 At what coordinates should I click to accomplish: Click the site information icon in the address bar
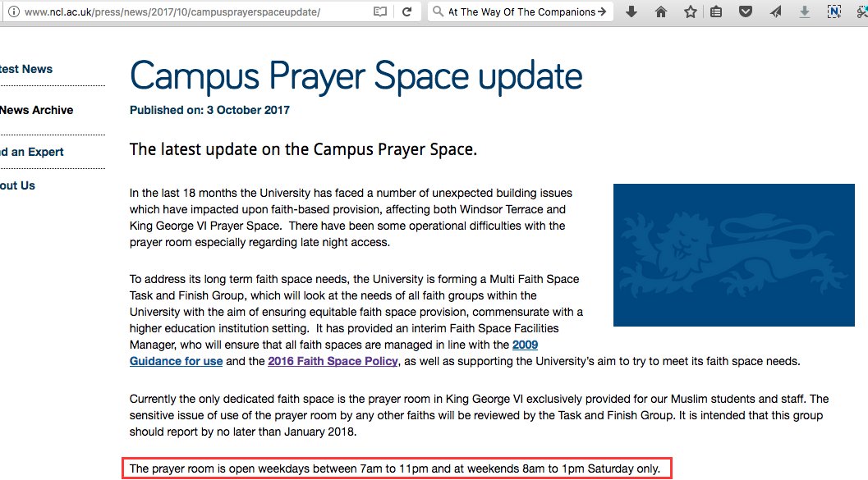click(x=14, y=11)
